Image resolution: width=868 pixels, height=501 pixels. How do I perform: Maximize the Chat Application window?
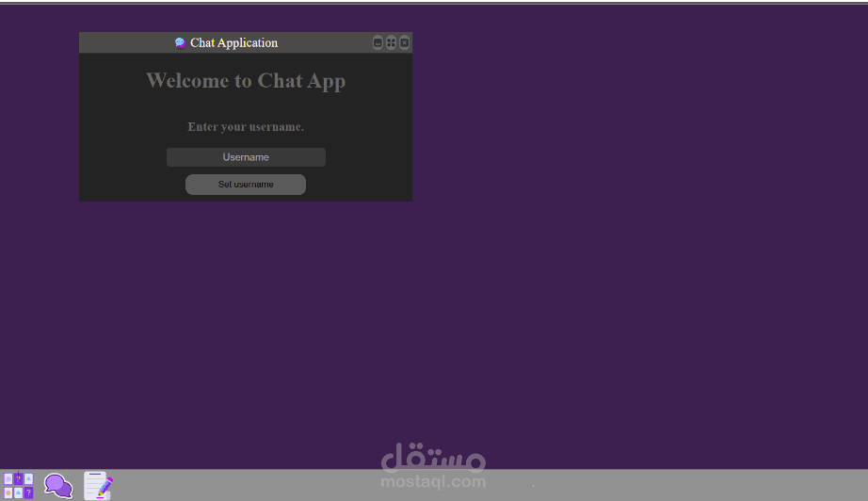(x=391, y=42)
